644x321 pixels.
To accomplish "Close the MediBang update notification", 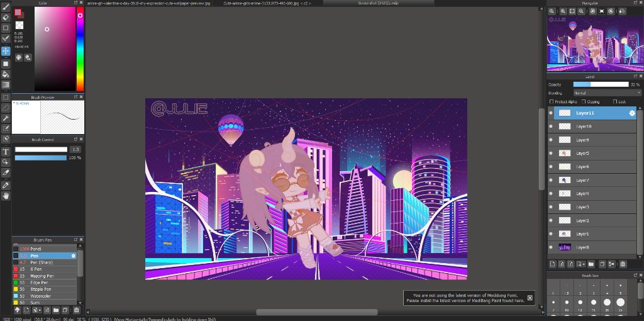I will (530, 298).
